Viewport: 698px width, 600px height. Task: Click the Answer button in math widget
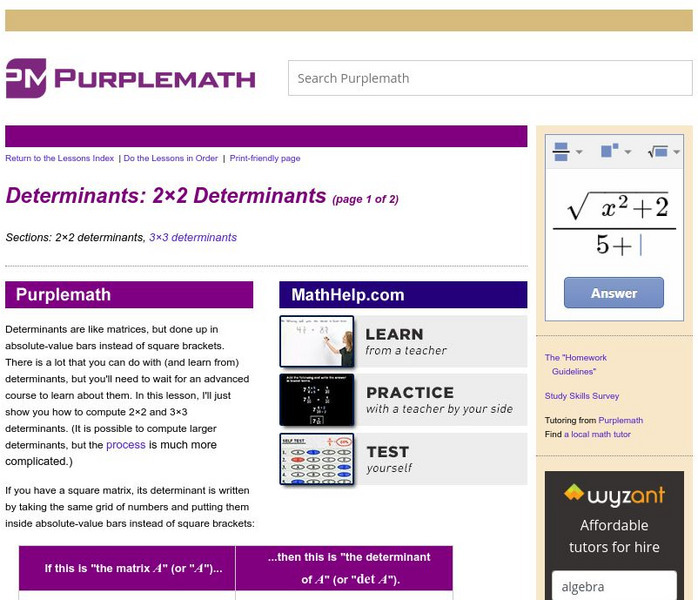point(614,293)
